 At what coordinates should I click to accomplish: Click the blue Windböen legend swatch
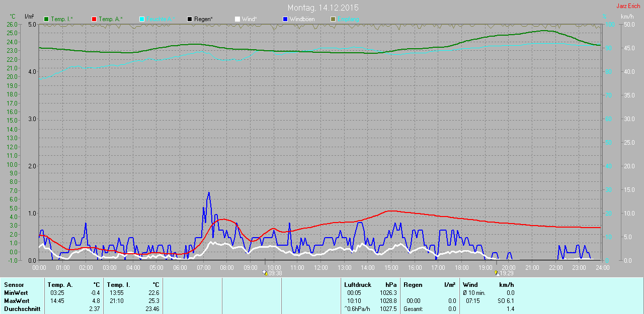[x=285, y=19]
